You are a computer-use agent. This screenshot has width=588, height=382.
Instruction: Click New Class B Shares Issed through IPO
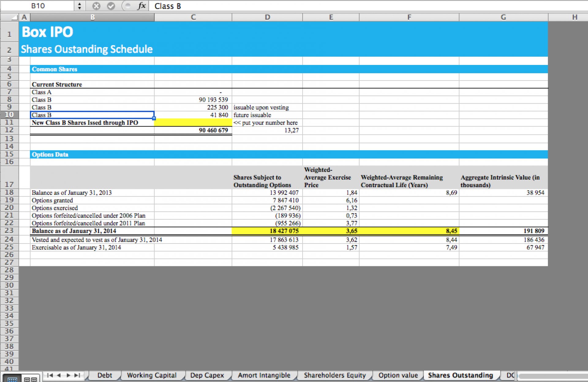85,123
